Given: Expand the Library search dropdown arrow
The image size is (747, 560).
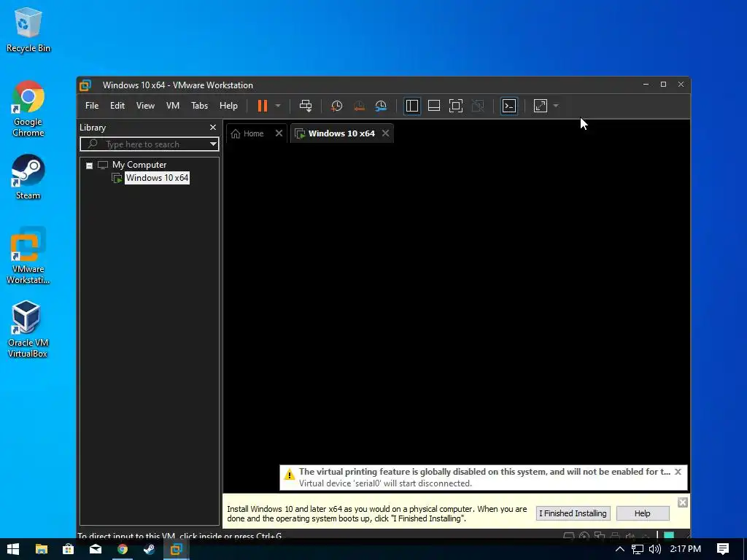Looking at the screenshot, I should pyautogui.click(x=214, y=144).
